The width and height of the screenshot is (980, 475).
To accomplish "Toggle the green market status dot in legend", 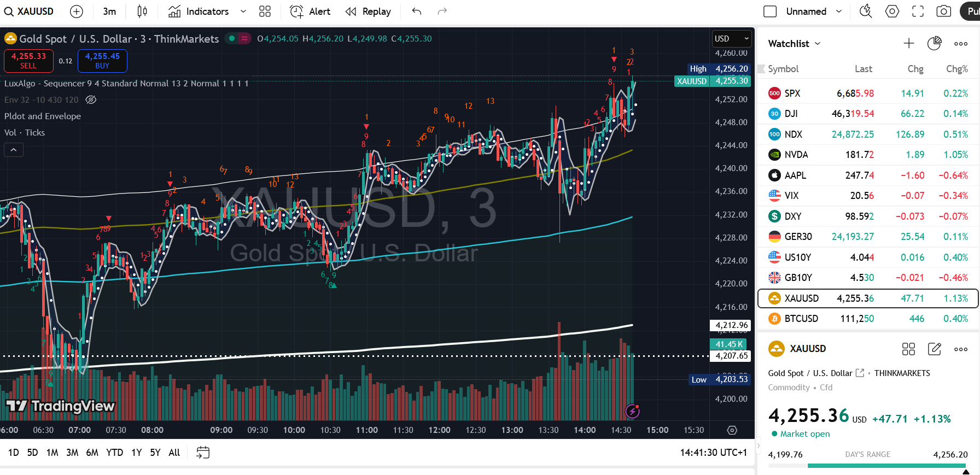I will tap(232, 38).
